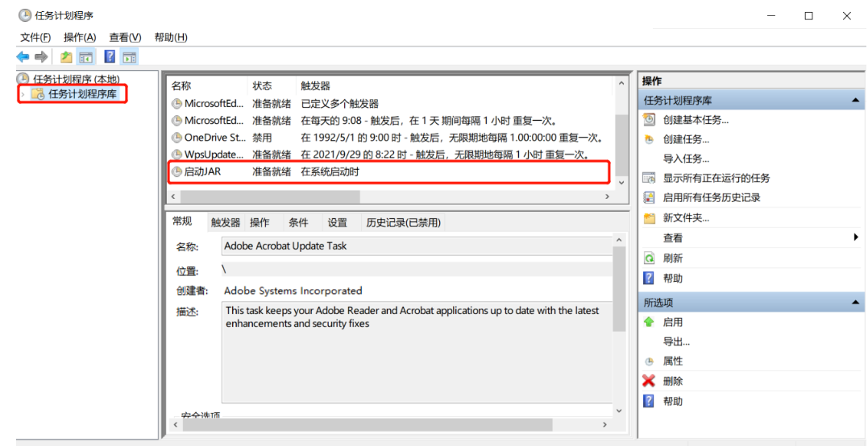Click the 创建基本任务... action
Screen dimensions: 868x446
tap(696, 119)
